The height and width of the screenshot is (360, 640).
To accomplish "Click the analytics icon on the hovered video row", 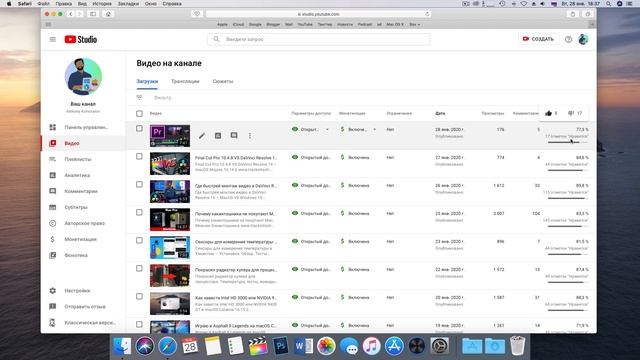I will 218,136.
